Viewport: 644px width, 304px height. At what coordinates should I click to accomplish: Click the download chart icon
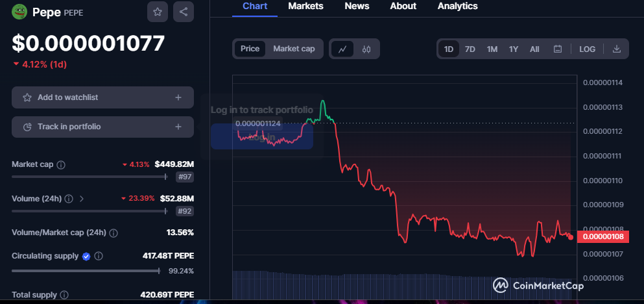click(616, 49)
